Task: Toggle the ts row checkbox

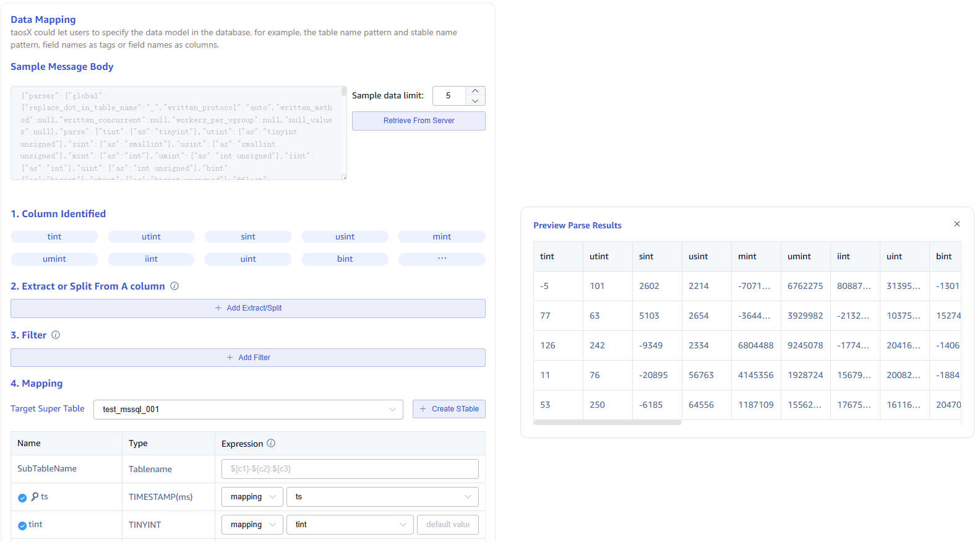Action: pos(22,497)
